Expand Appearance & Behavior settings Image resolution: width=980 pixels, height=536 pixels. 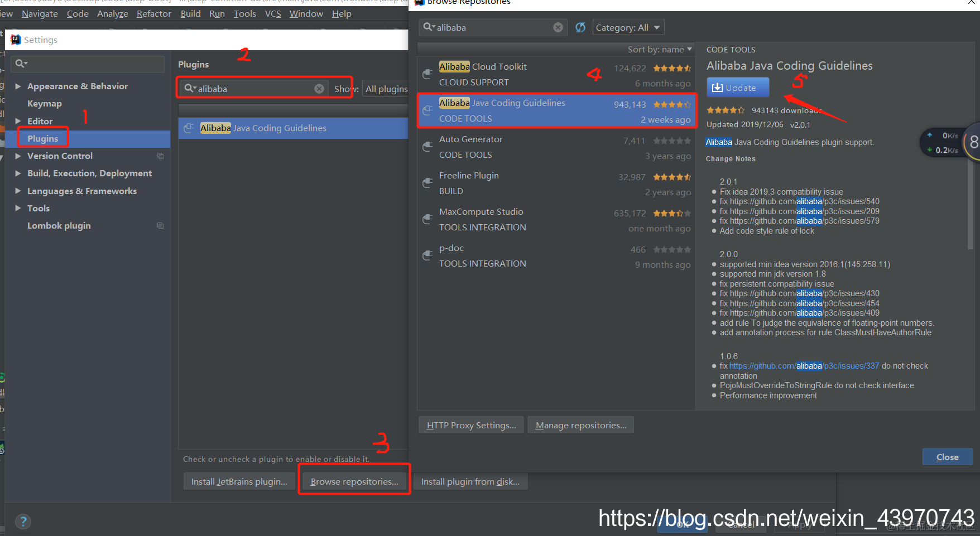(x=18, y=86)
